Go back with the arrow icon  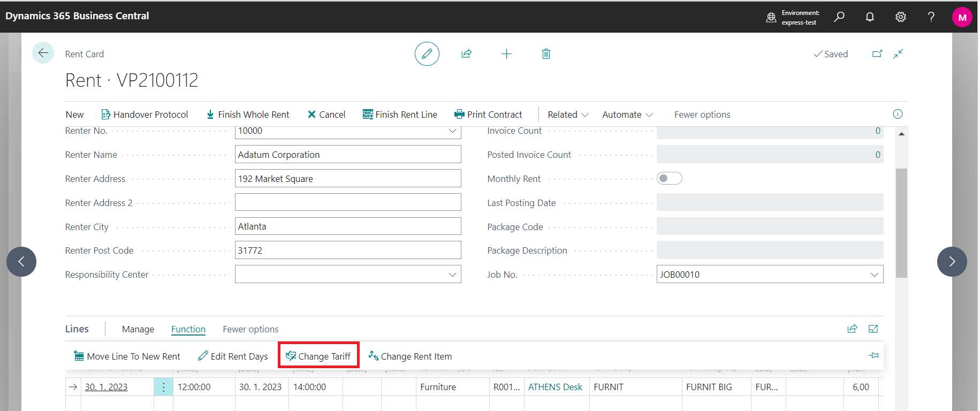tap(43, 53)
